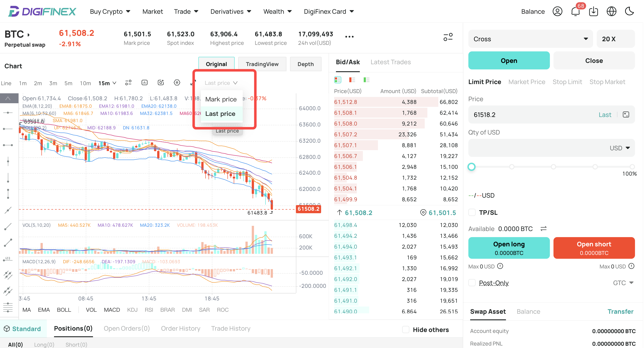Screen dimensions: 644x348
Task: Set quantity slider to 100% point
Action: 632,167
